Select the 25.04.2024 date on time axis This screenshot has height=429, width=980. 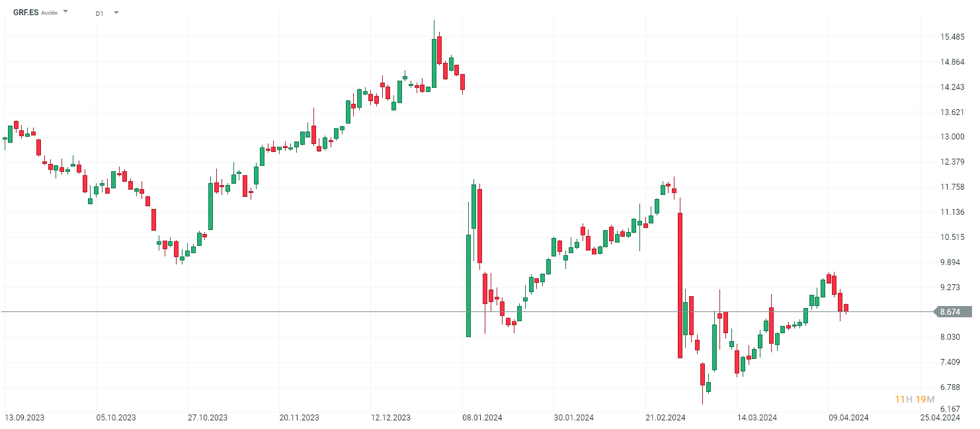pos(940,418)
